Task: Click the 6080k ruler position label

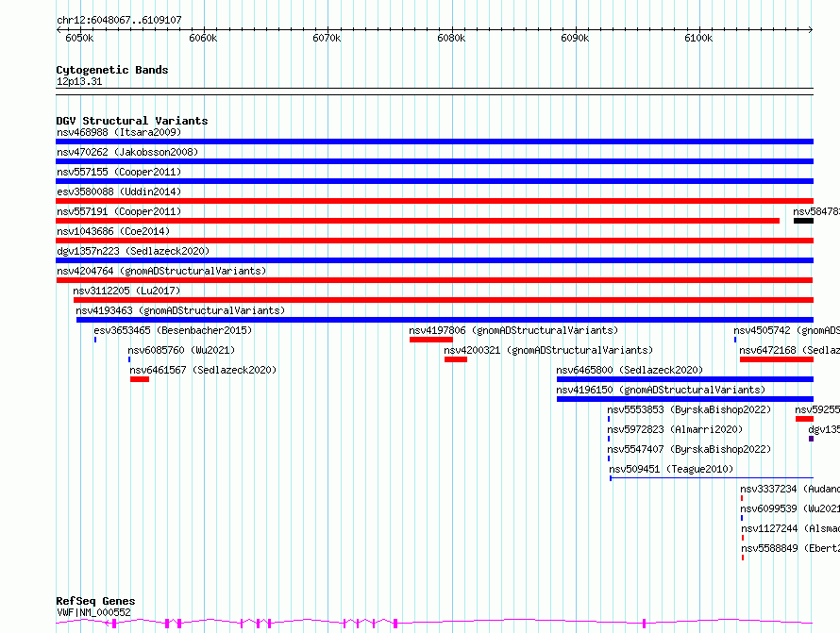Action: 451,38
